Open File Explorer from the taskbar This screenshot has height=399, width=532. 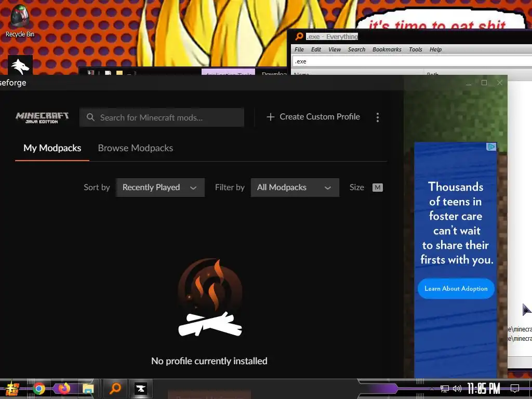coord(88,389)
